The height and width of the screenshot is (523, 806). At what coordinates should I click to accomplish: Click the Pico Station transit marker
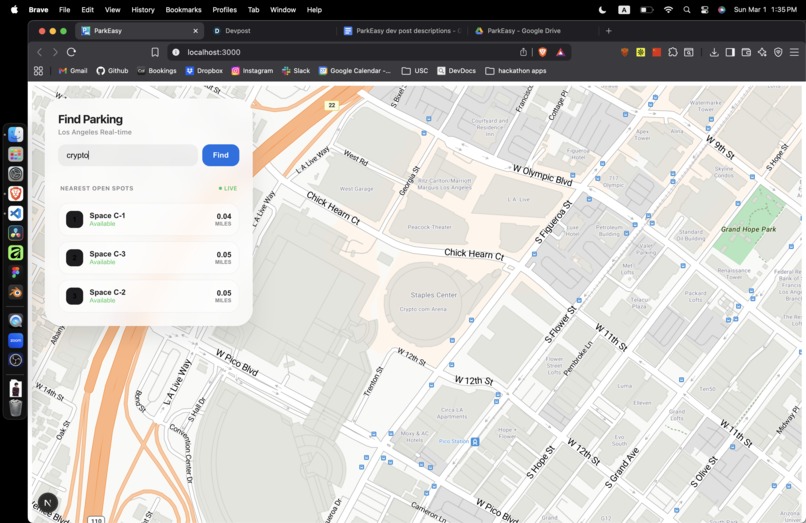475,442
